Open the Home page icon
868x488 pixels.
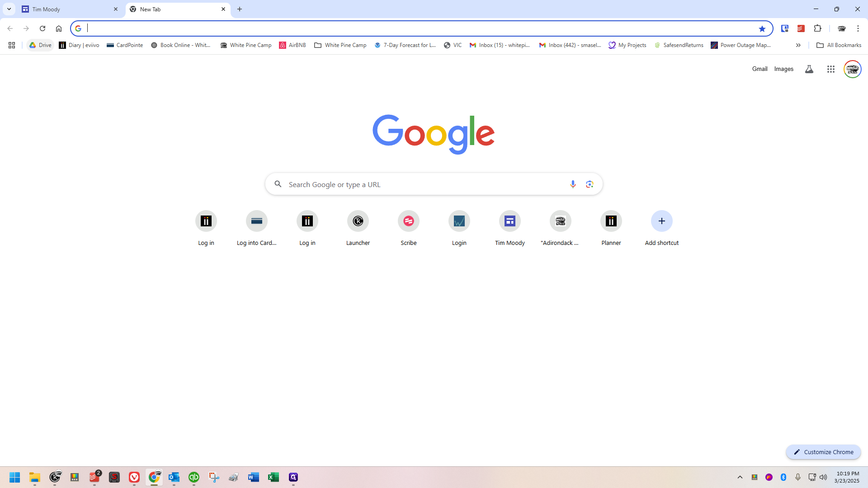coord(59,28)
